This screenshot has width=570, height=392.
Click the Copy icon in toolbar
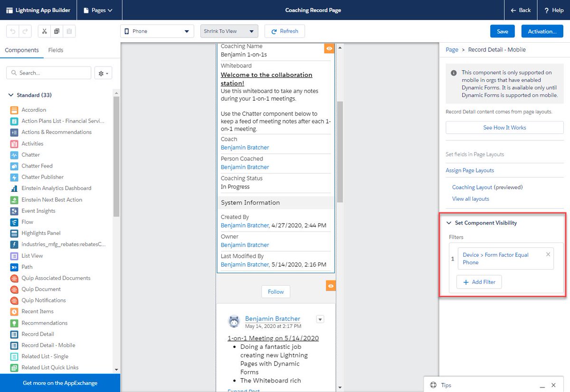[x=57, y=31]
